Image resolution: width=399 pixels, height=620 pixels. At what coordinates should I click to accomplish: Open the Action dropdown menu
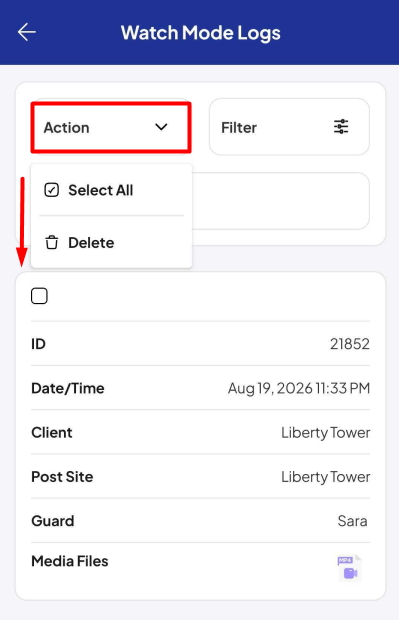click(111, 127)
